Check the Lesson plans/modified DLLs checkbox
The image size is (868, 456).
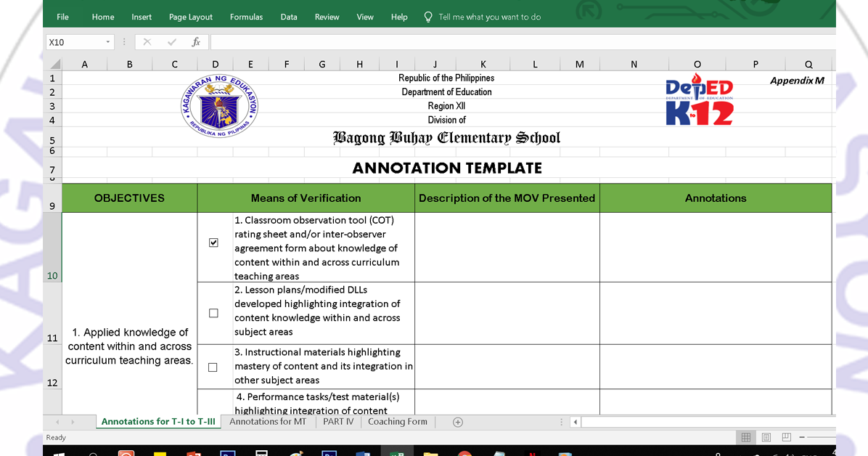click(213, 312)
